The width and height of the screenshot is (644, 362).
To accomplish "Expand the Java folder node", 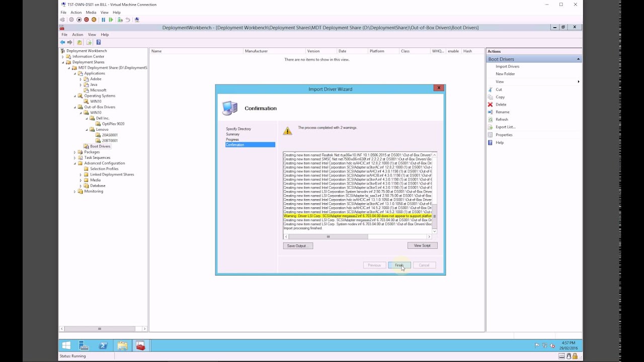I will pyautogui.click(x=80, y=84).
